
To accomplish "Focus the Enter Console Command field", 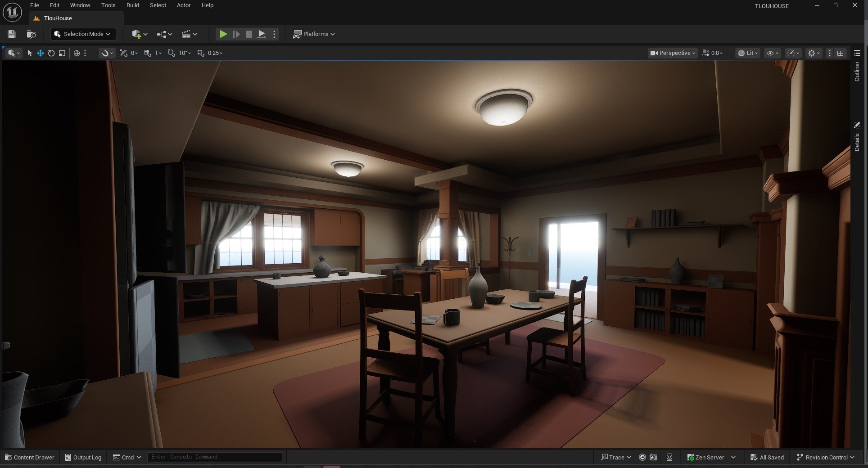I will click(x=215, y=457).
